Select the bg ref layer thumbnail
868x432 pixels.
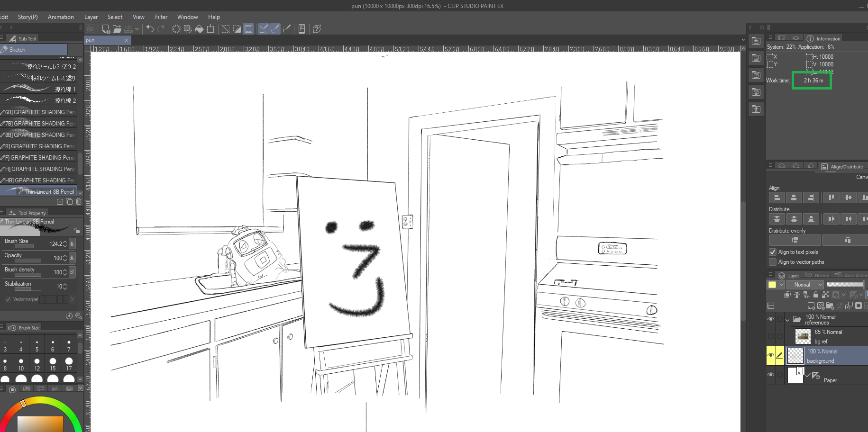803,336
